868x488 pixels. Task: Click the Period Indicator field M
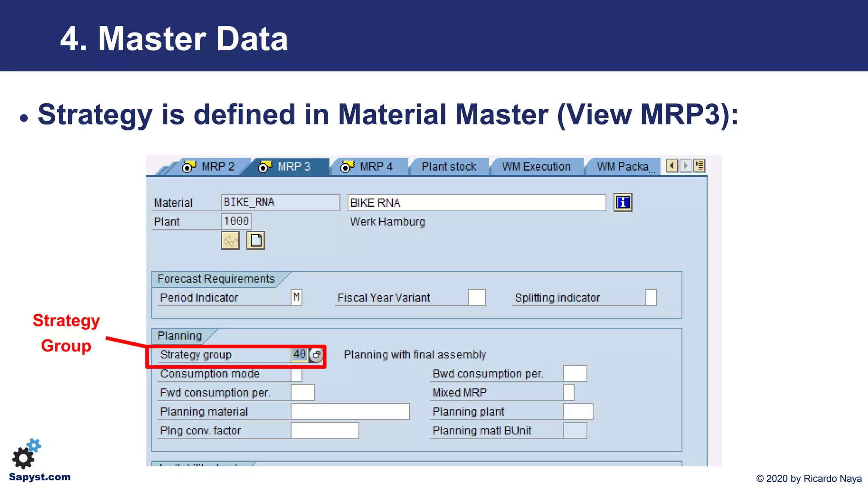pos(297,297)
